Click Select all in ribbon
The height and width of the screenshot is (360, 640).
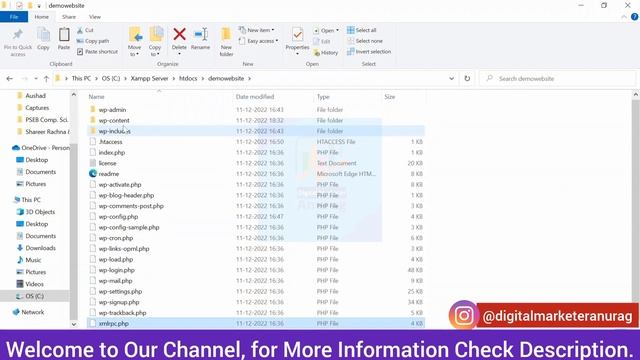pyautogui.click(x=362, y=30)
